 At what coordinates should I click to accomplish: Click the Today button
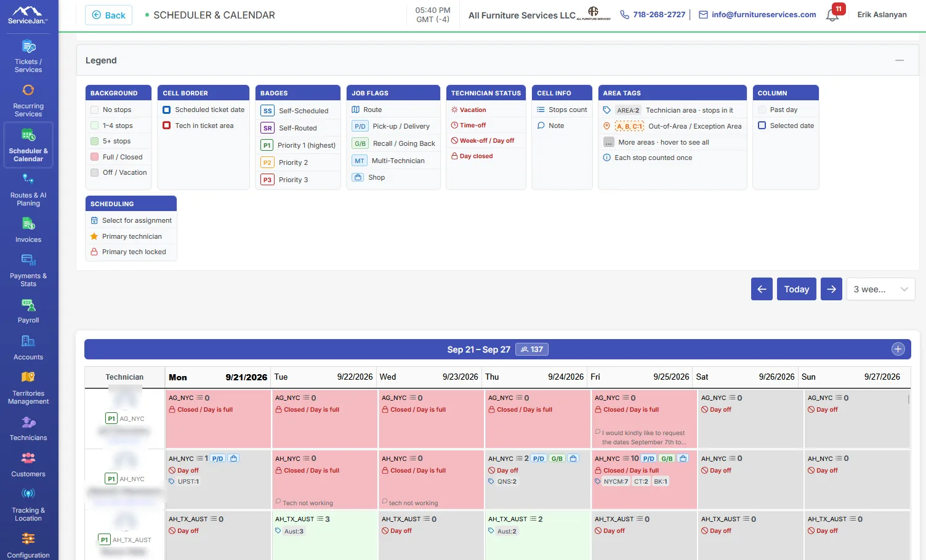[797, 289]
